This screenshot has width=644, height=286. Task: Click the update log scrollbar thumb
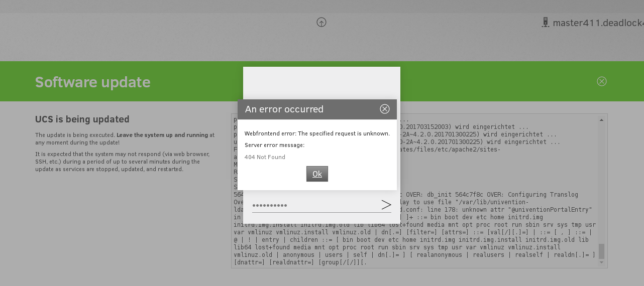601,251
